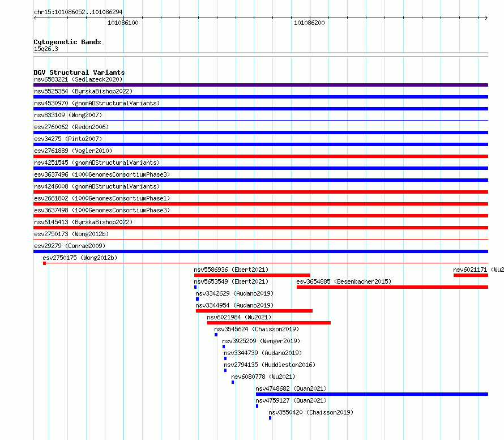Click esv2761889 (Vogler2010) label
The width and height of the screenshot is (504, 440).
tap(73, 151)
